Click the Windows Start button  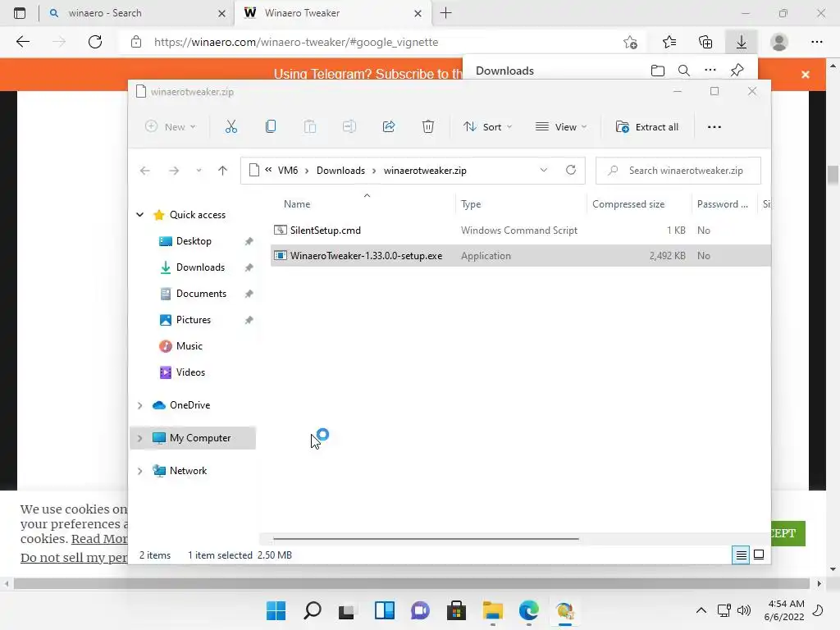pyautogui.click(x=276, y=610)
